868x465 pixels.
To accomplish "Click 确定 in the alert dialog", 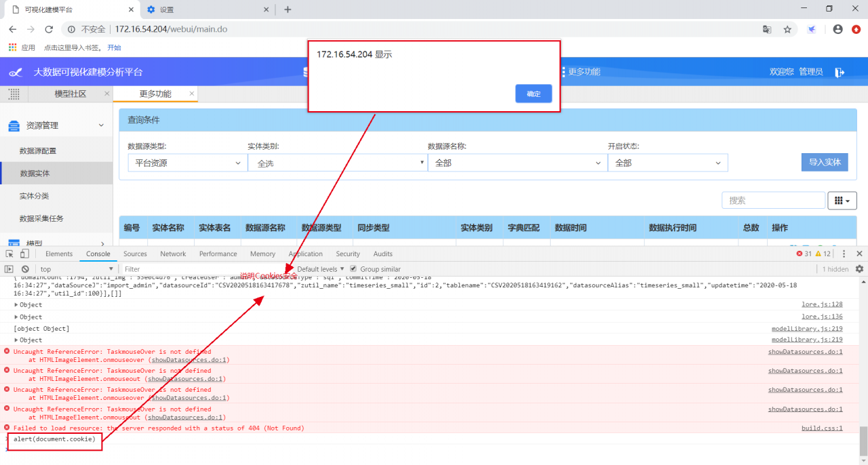I will click(x=534, y=94).
